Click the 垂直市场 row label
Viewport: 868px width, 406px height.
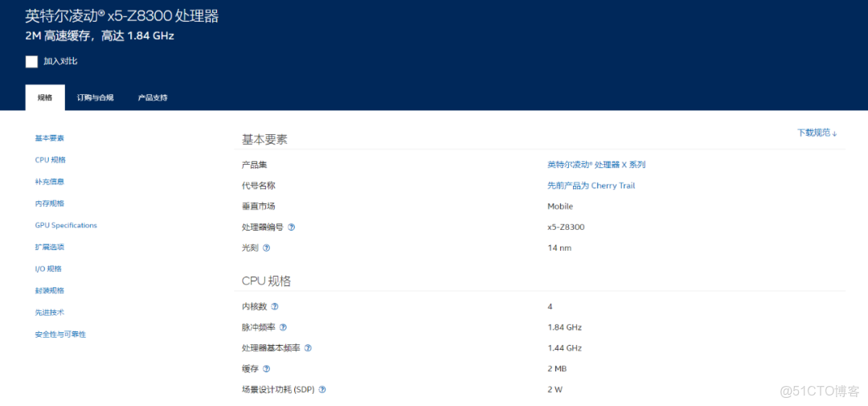pos(259,207)
